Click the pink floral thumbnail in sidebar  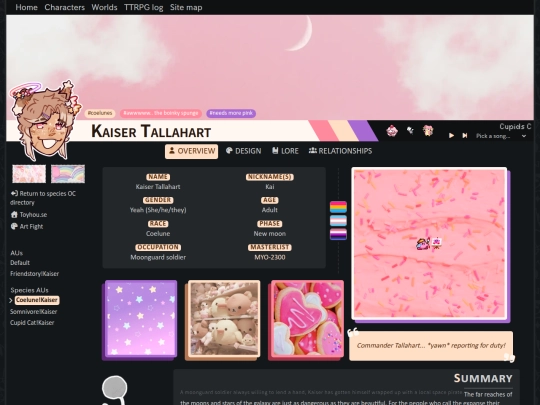pos(29,174)
